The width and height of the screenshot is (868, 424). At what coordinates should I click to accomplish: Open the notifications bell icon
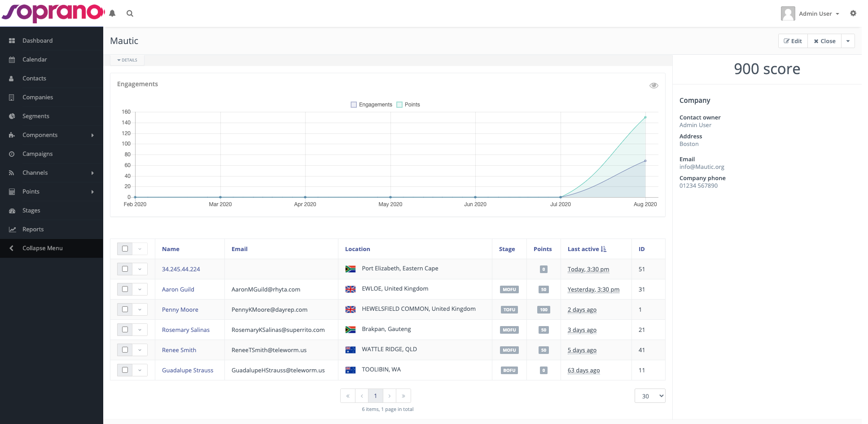(112, 13)
